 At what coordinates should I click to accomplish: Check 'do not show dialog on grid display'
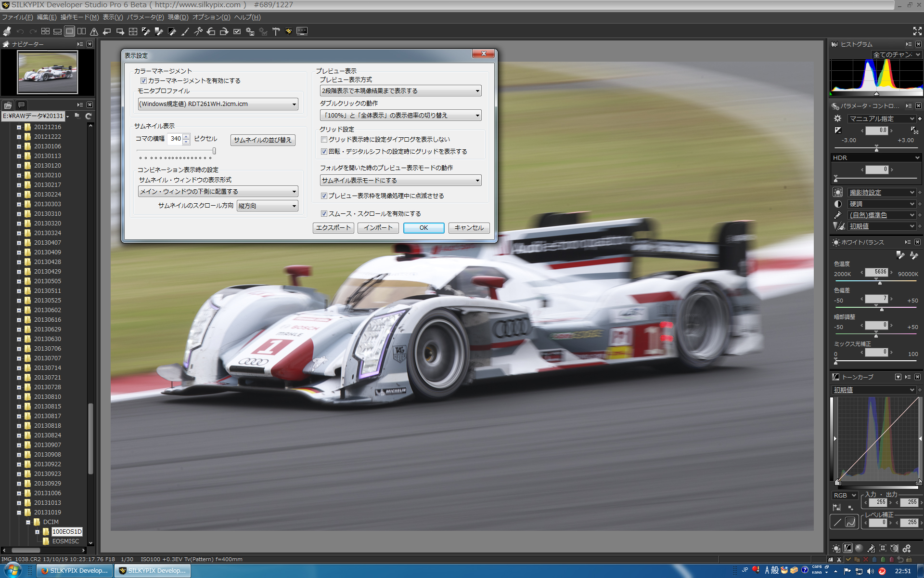[324, 140]
